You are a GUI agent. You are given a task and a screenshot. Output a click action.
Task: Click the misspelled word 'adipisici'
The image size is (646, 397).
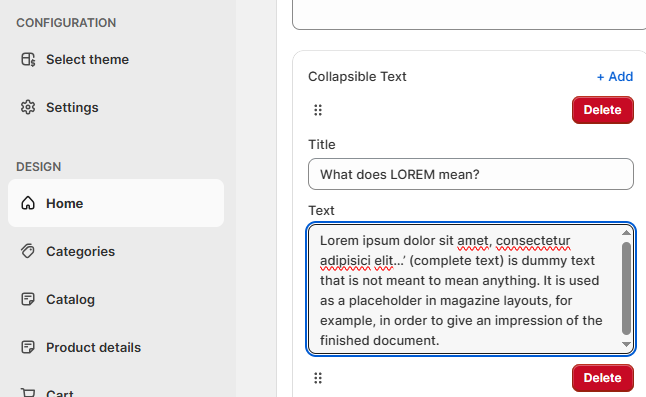345,261
